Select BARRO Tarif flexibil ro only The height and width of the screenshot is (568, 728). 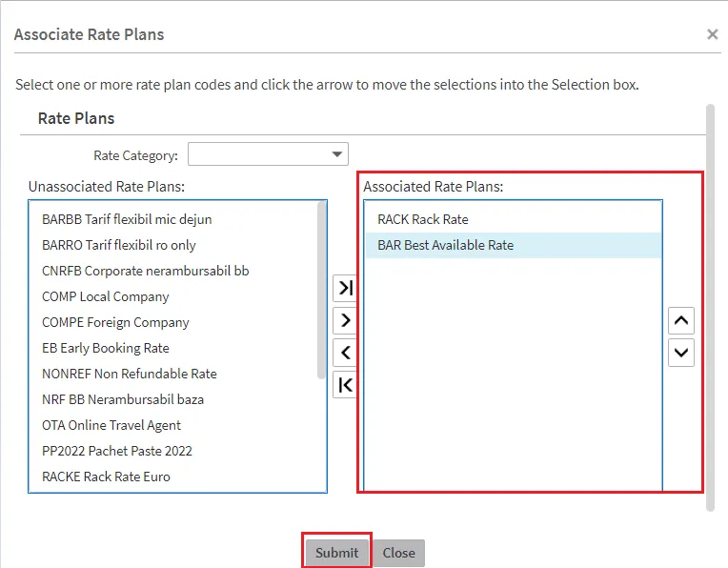point(119,245)
